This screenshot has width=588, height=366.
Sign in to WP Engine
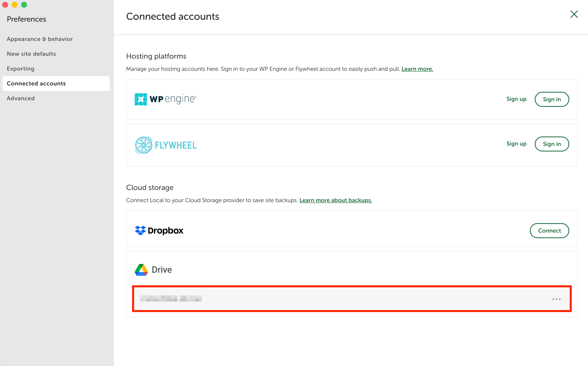pos(552,99)
